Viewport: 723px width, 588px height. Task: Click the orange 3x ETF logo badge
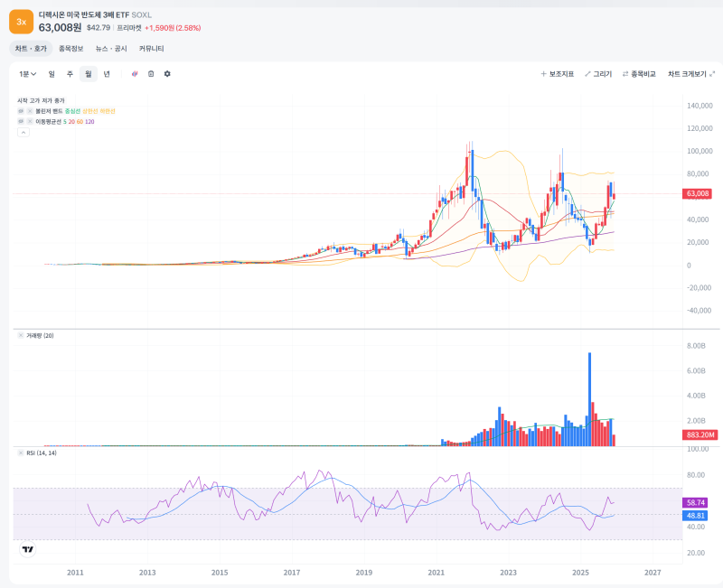tap(21, 22)
